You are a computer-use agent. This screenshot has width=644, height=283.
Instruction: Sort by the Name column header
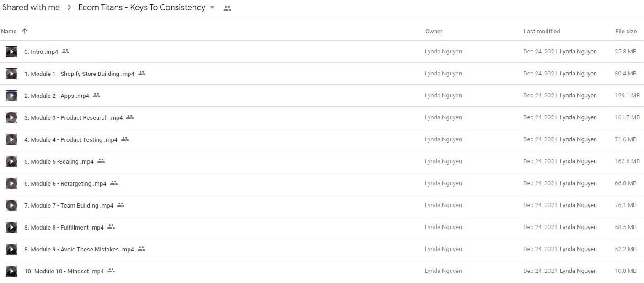coord(9,32)
